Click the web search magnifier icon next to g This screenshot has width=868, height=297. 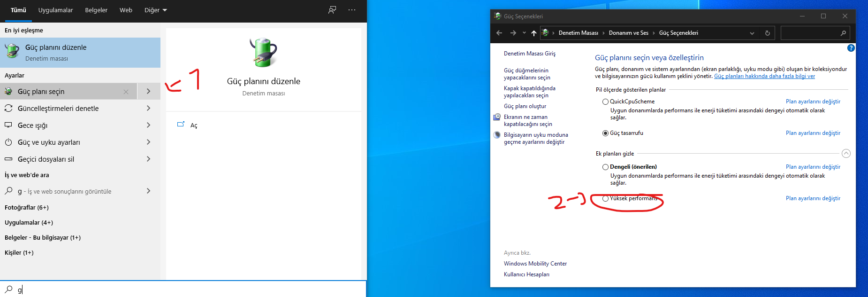point(8,191)
